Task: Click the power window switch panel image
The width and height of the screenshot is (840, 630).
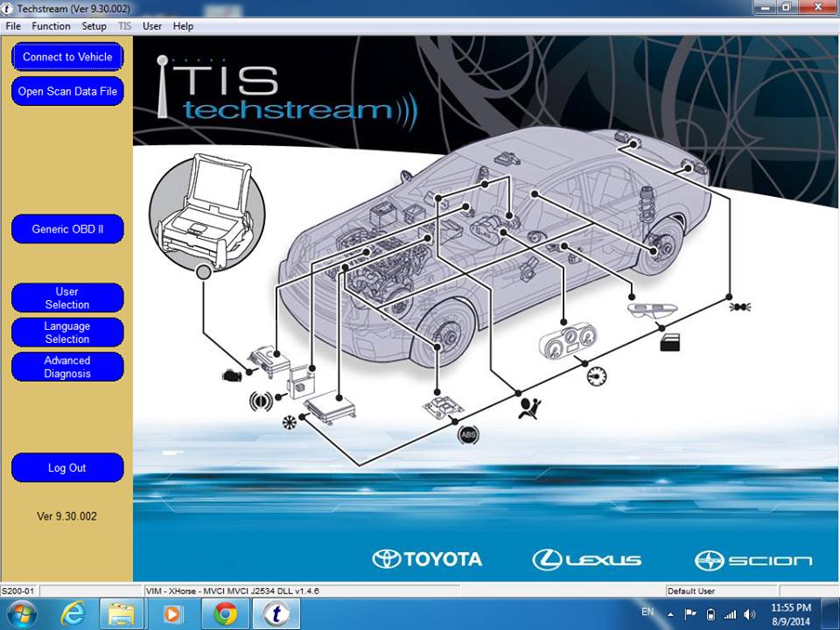Action: 652,311
